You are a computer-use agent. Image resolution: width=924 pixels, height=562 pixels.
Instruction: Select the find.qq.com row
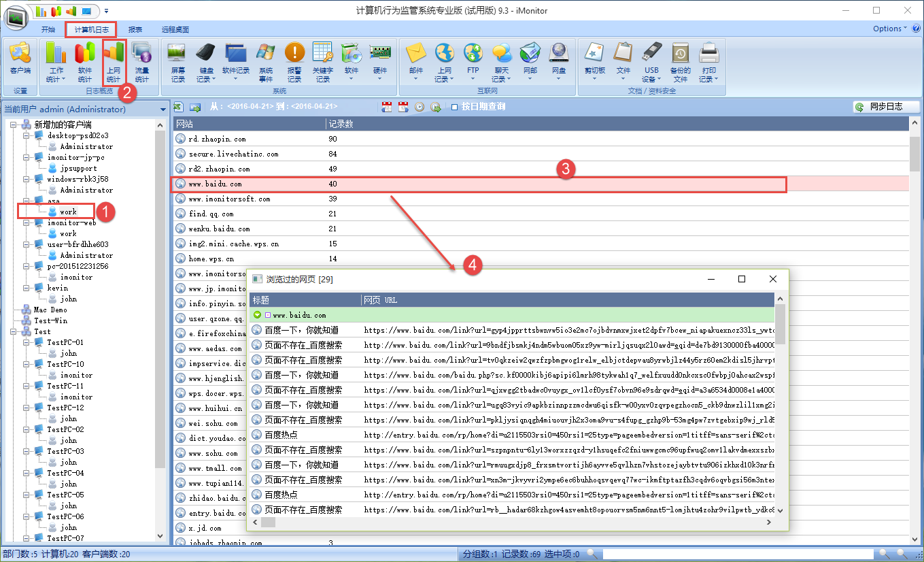coord(540,214)
